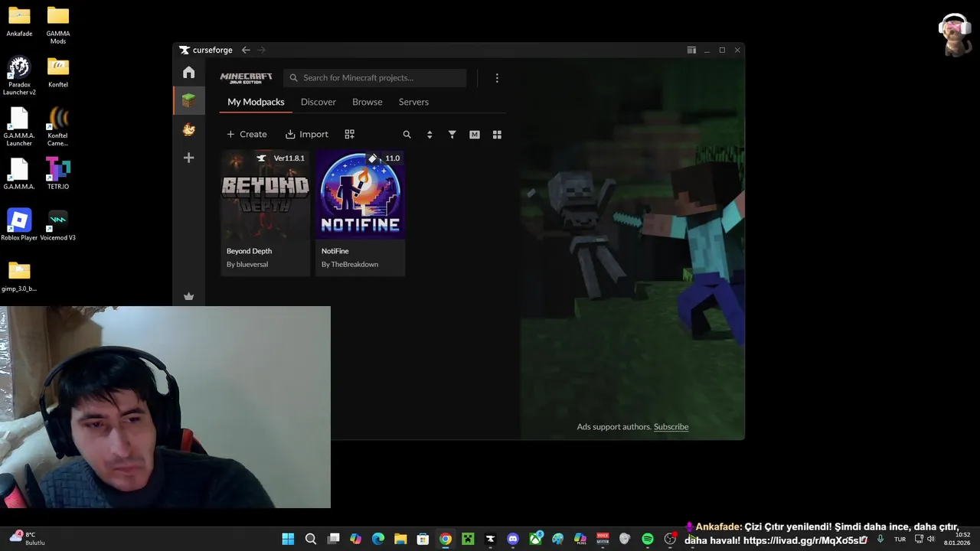Open Windows Search from the taskbar
980x551 pixels.
click(311, 539)
